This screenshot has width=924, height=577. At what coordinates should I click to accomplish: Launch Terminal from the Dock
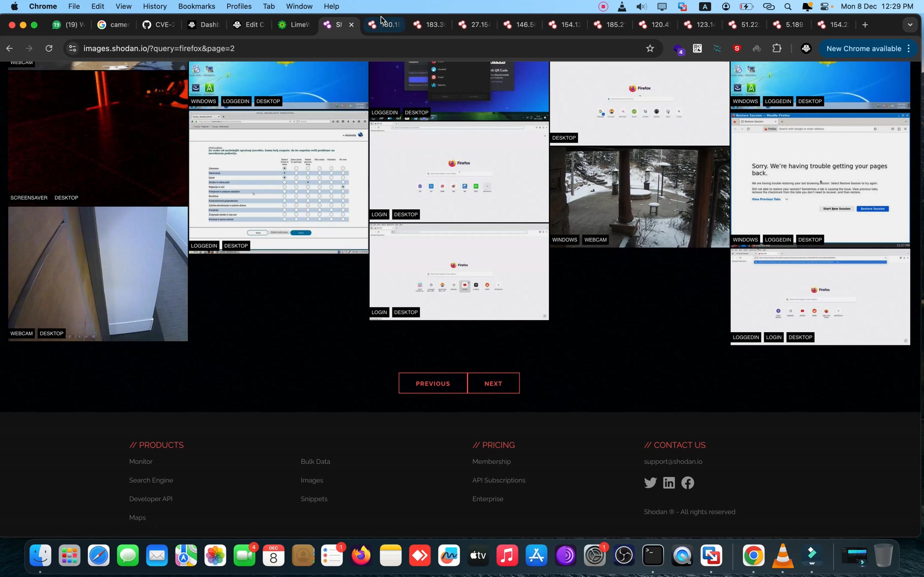(x=653, y=555)
